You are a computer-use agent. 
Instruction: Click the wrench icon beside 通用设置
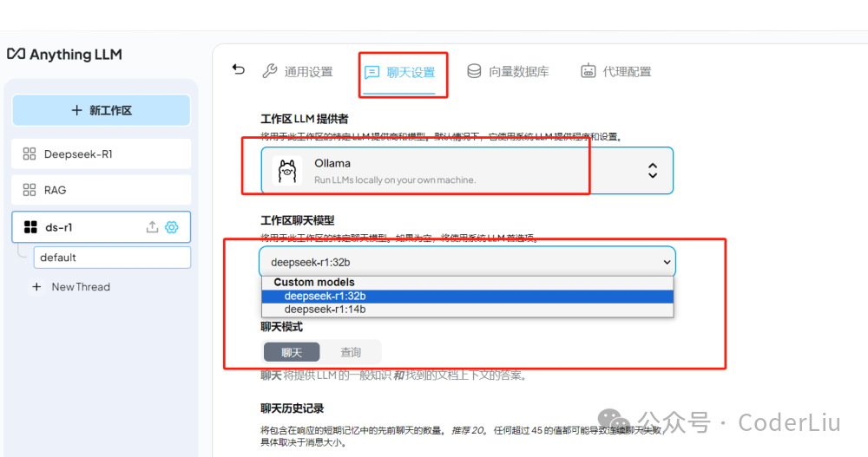point(270,71)
